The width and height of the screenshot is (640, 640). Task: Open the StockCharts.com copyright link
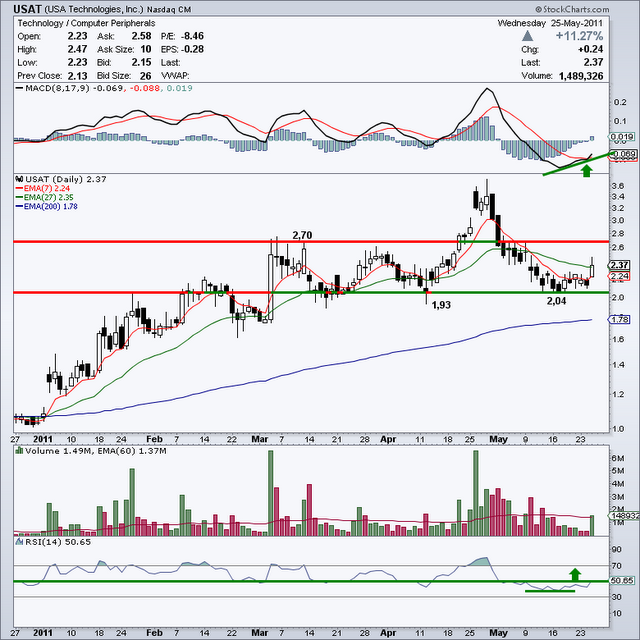(x=572, y=9)
